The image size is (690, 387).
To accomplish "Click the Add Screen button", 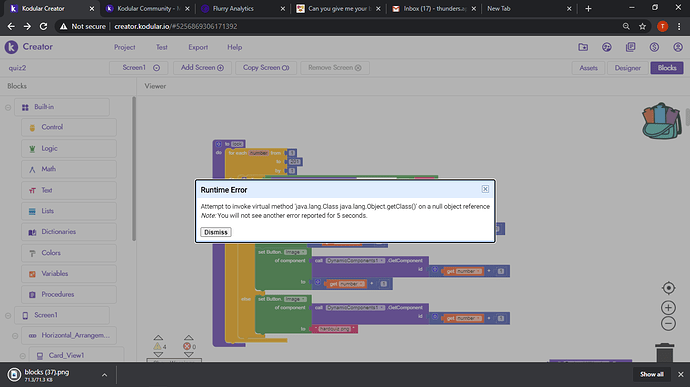I will tap(202, 68).
